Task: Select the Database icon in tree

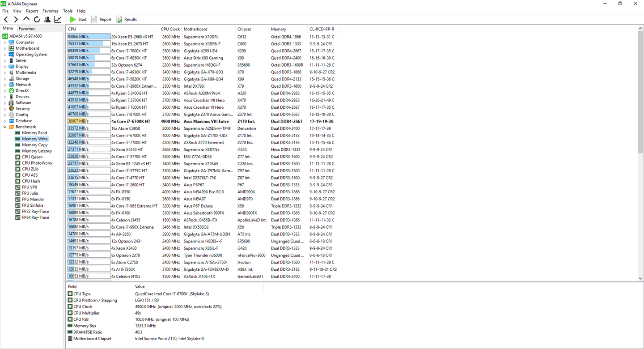Action: pyautogui.click(x=12, y=121)
